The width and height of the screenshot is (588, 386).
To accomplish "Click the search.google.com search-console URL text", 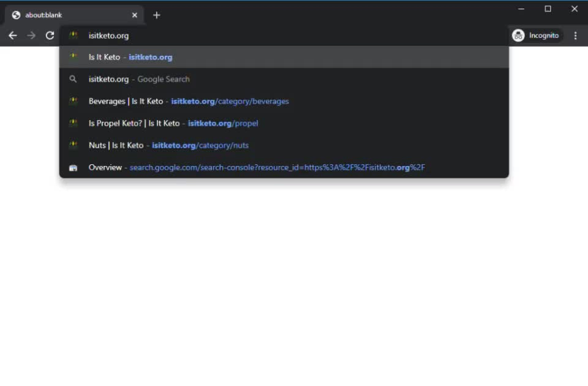I will [277, 168].
